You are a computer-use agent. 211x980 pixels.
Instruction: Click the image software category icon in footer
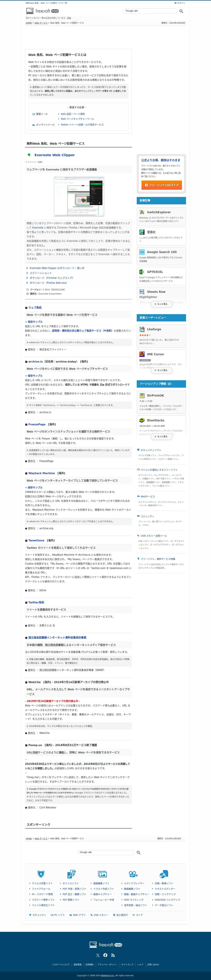[102, 874]
